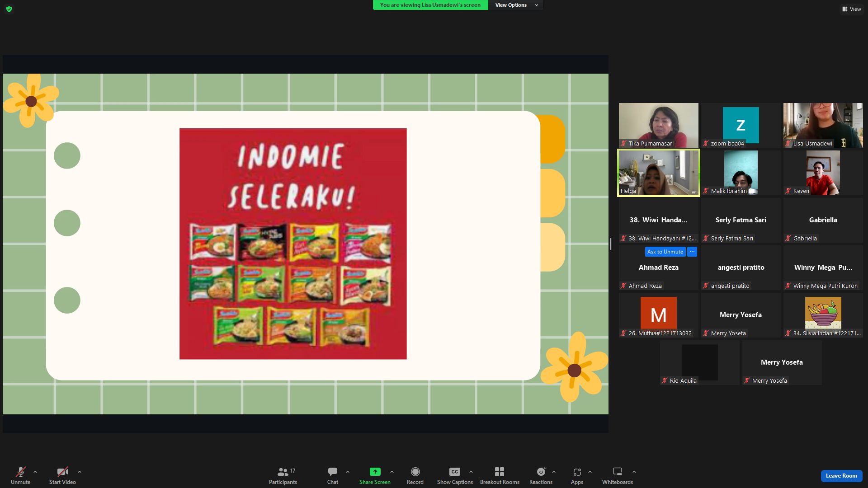868x488 pixels.
Task: Click the muted mic icon on Silvia Indah
Action: coord(788,333)
